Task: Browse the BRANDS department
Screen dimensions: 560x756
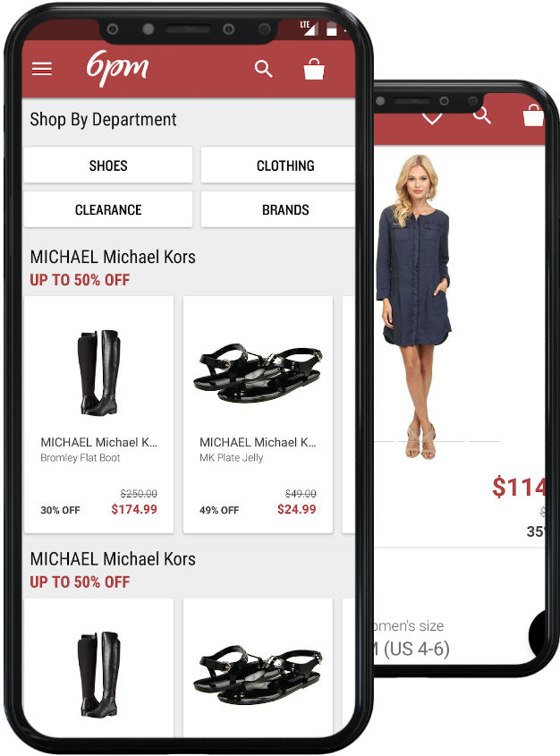Action: (x=278, y=209)
